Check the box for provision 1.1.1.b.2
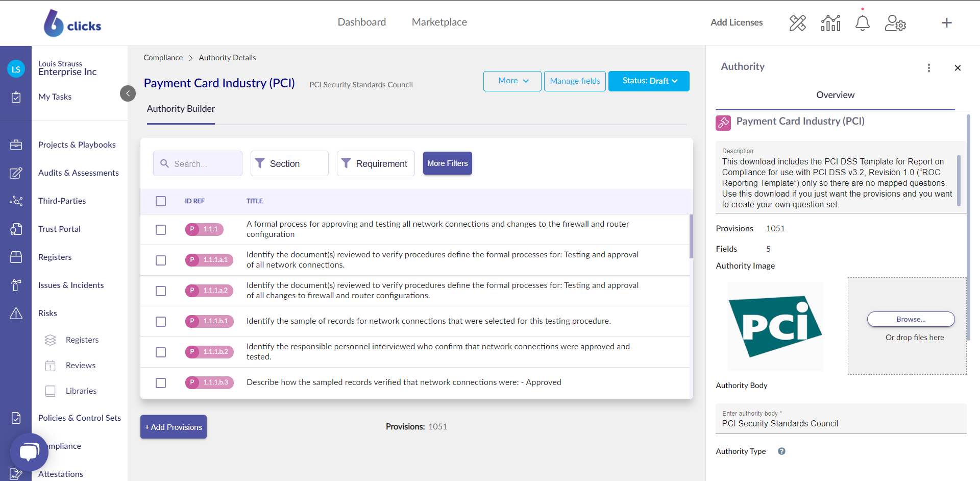 coord(161,352)
